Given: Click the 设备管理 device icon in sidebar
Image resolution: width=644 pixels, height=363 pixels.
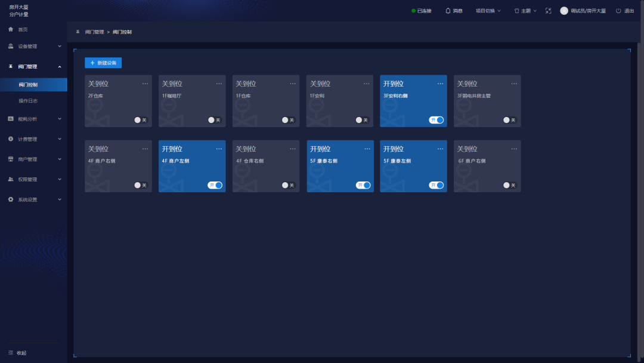Looking at the screenshot, I should pos(11,46).
